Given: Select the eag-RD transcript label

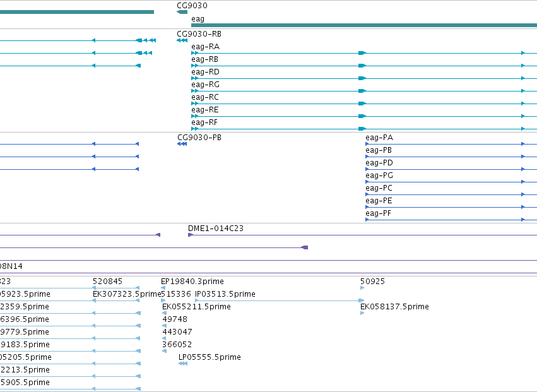Looking at the screenshot, I should click(x=205, y=72).
